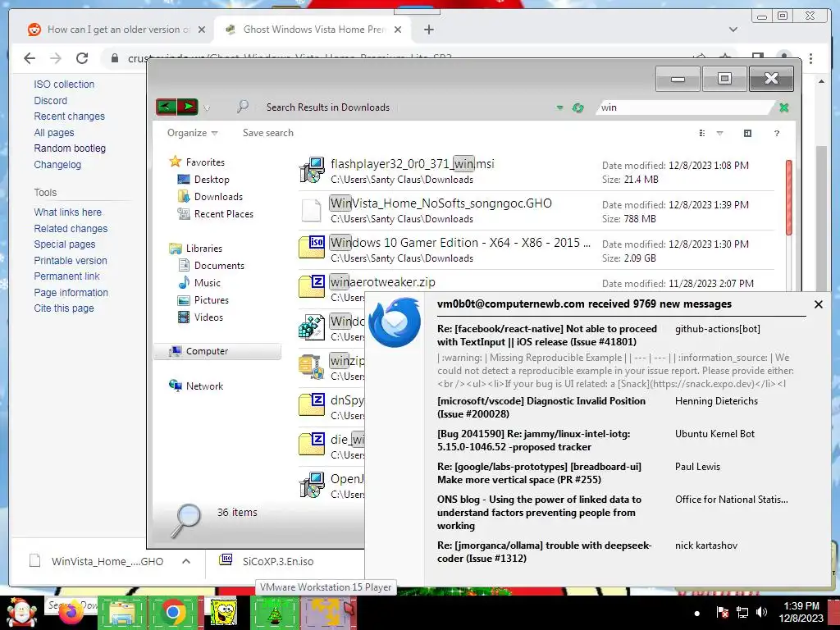This screenshot has height=630, width=840.
Task: Select the OpenJ installer file icon
Action: click(312, 484)
